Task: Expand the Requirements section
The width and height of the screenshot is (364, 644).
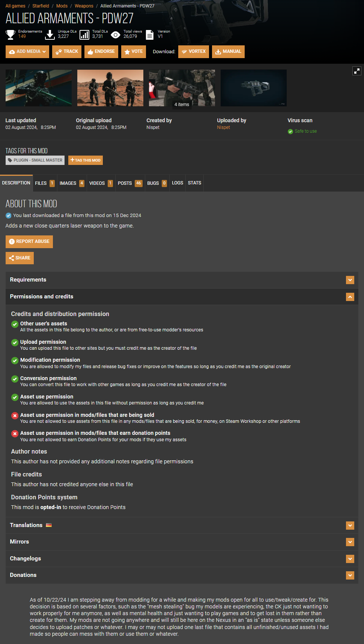Action: [350, 280]
